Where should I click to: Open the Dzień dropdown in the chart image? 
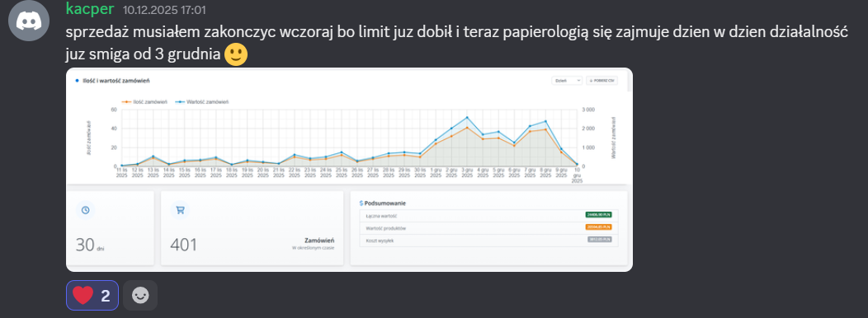tap(568, 80)
